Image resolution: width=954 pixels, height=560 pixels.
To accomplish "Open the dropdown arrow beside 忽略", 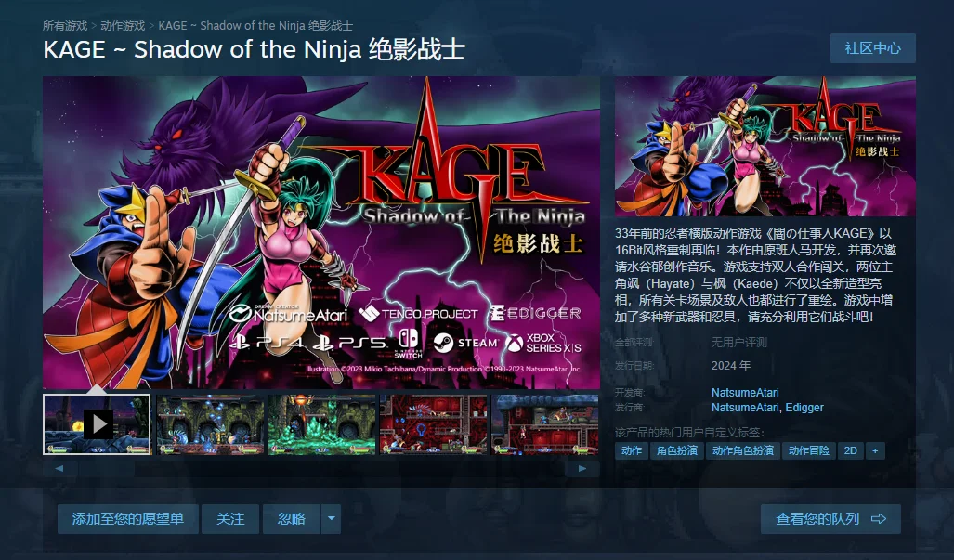I will [331, 518].
